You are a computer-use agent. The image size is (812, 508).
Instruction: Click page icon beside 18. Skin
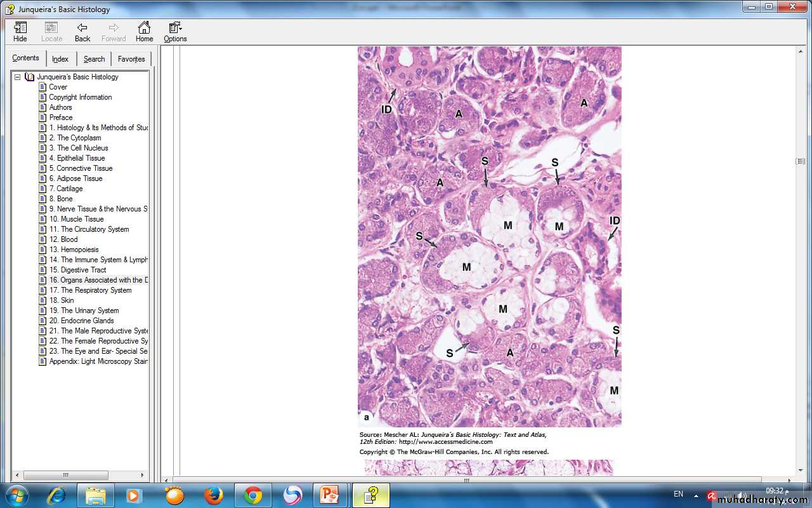click(x=43, y=300)
